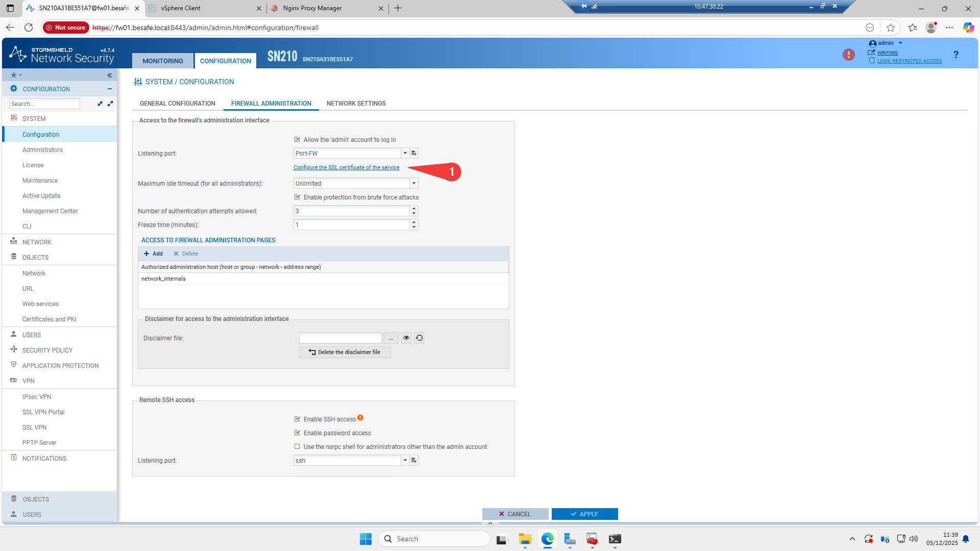
Task: Click the Windows Start button
Action: [365, 539]
